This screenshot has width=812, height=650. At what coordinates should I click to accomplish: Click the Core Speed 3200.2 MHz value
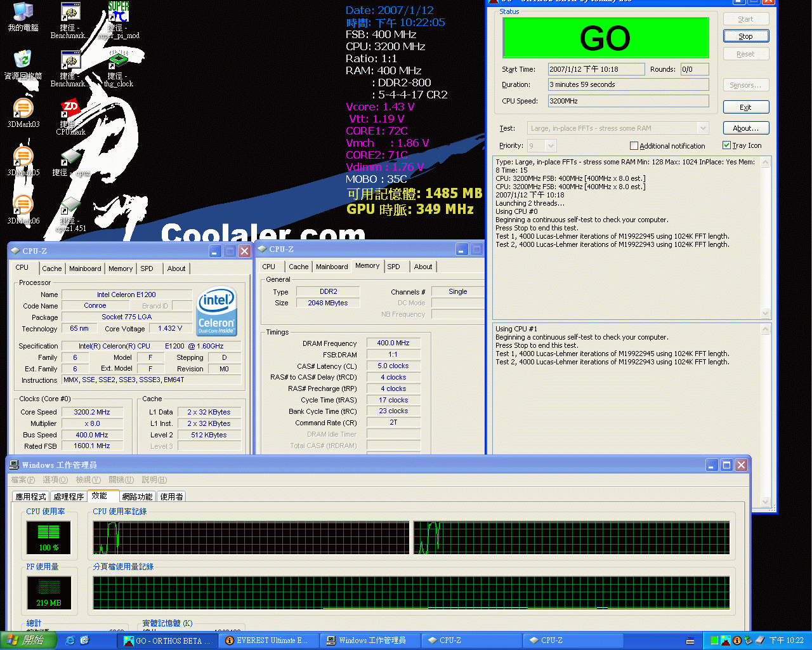[x=91, y=412]
